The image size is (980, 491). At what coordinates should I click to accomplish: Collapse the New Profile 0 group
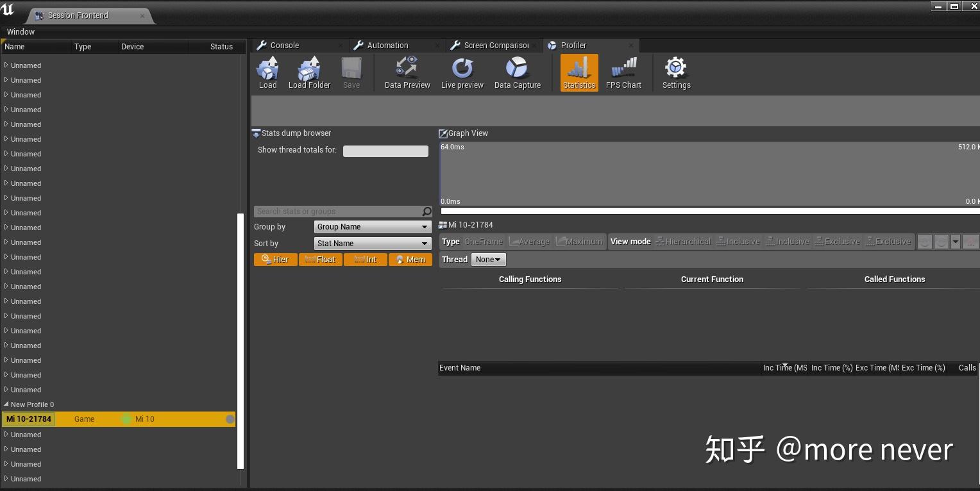(x=6, y=404)
